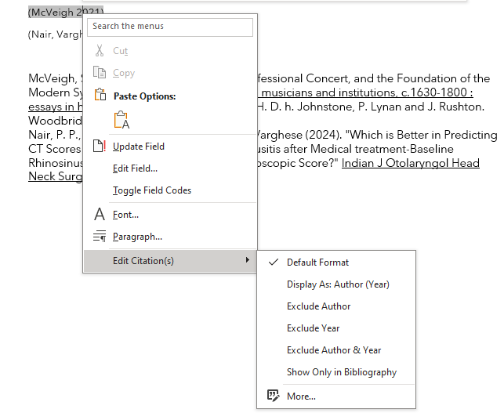Click the Copy icon in context menu
Screen dimensions: 504x420
tap(100, 73)
